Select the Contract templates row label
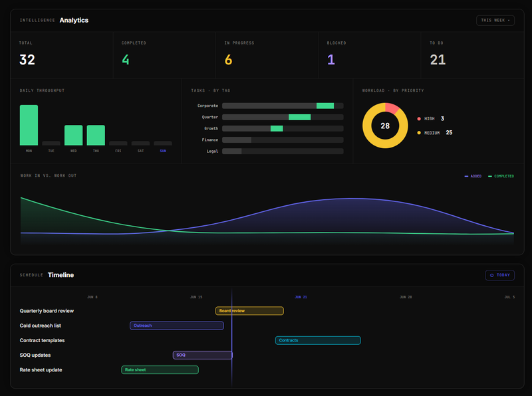532x396 pixels. pos(42,340)
